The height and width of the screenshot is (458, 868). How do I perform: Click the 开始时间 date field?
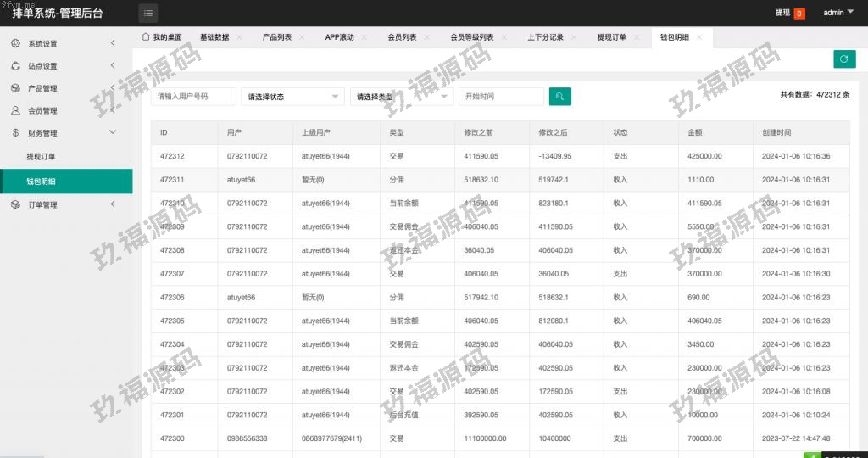click(500, 97)
